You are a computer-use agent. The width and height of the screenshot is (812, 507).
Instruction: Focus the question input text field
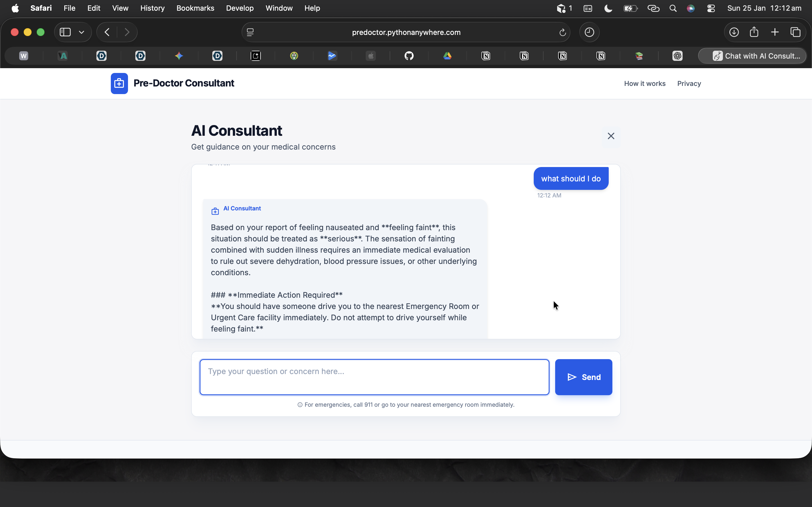coord(374,377)
